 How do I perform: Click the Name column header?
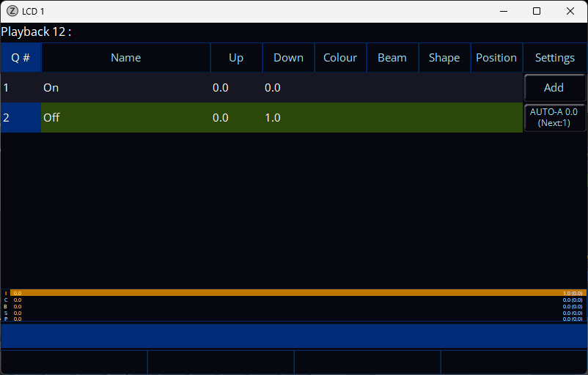point(125,58)
